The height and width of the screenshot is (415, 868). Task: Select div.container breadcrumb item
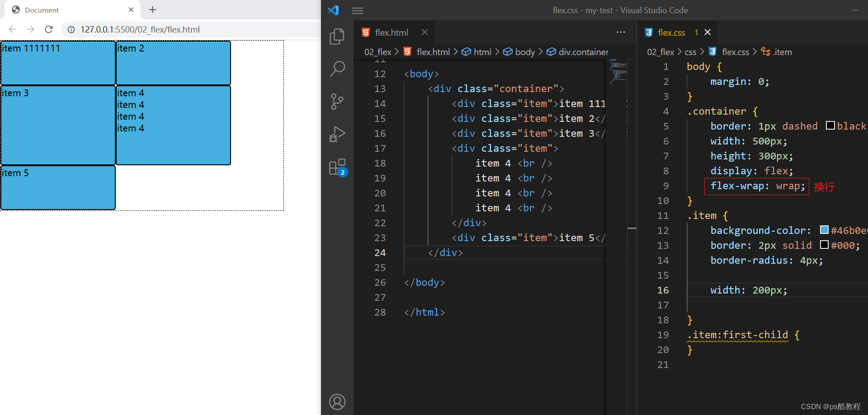pyautogui.click(x=578, y=52)
